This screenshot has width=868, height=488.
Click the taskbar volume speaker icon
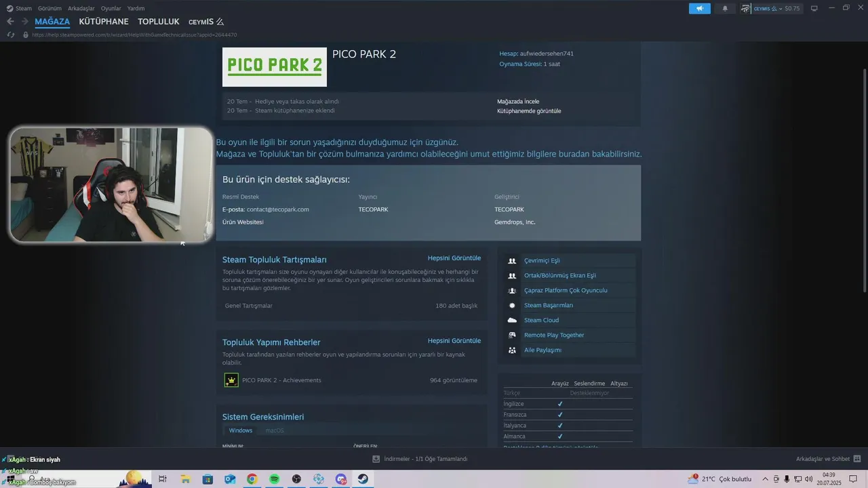click(808, 479)
